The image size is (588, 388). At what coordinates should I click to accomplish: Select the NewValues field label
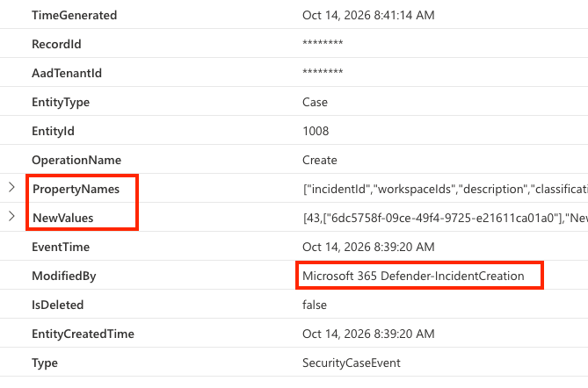[63, 218]
